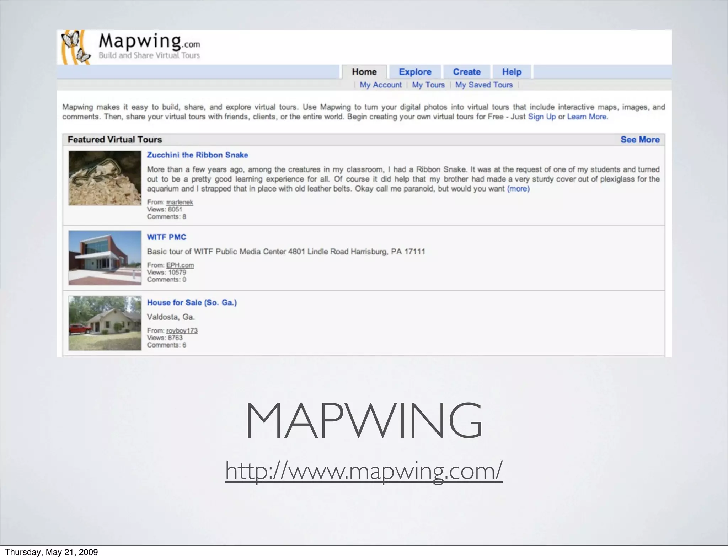Open Zucchini the Ribbon Snake tour
The image size is (728, 560).
[197, 155]
